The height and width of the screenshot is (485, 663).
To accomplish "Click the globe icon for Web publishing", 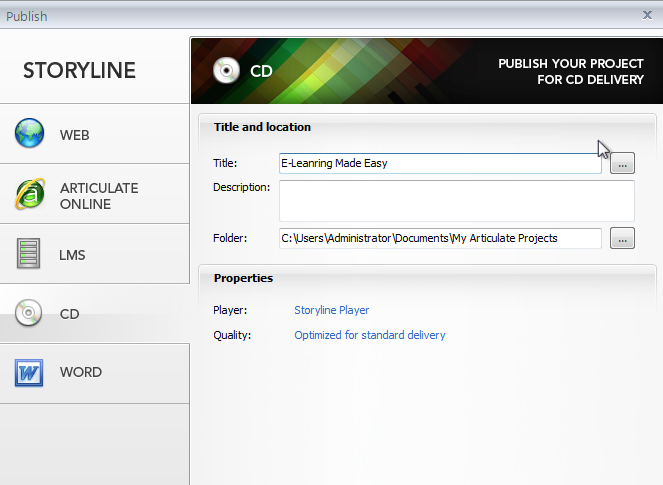I will pos(29,134).
